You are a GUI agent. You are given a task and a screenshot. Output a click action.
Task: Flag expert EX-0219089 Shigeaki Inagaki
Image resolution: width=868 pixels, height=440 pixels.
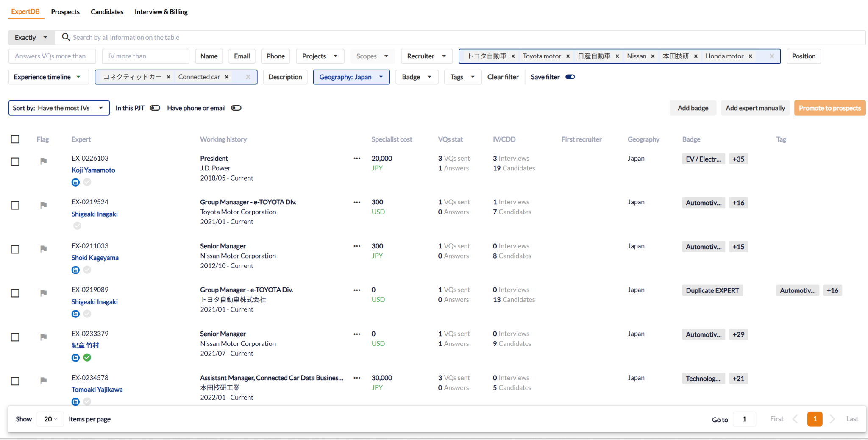(43, 293)
